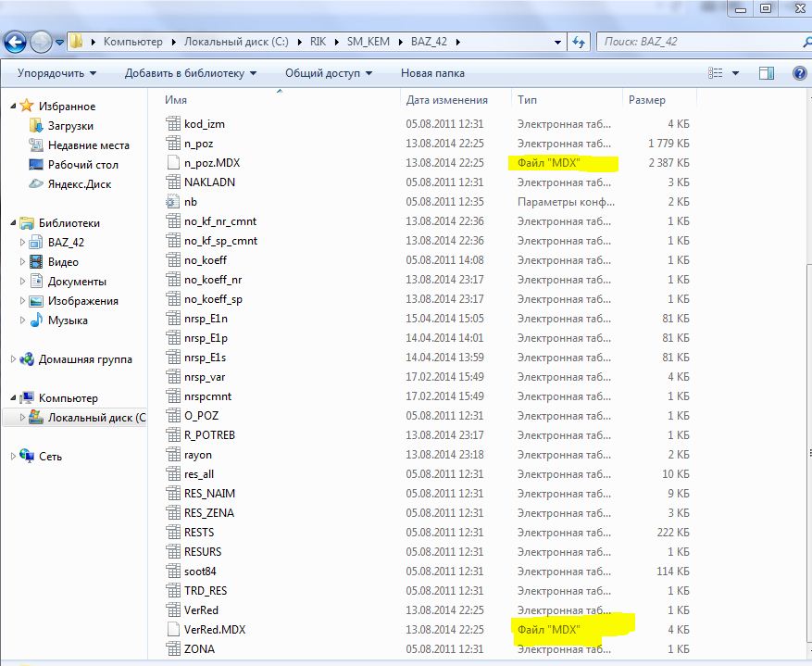This screenshot has height=666, width=812.
Task: Select the 'soot84' file icon
Action: [173, 572]
